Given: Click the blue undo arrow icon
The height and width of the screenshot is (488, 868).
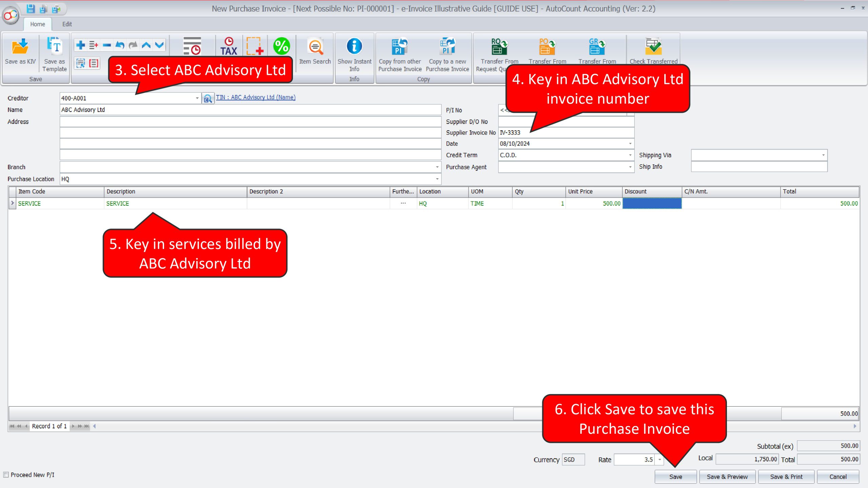Looking at the screenshot, I should (120, 45).
